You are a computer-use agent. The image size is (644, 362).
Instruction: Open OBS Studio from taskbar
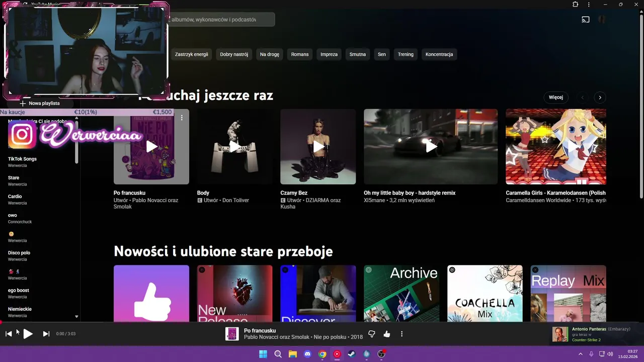click(x=381, y=354)
